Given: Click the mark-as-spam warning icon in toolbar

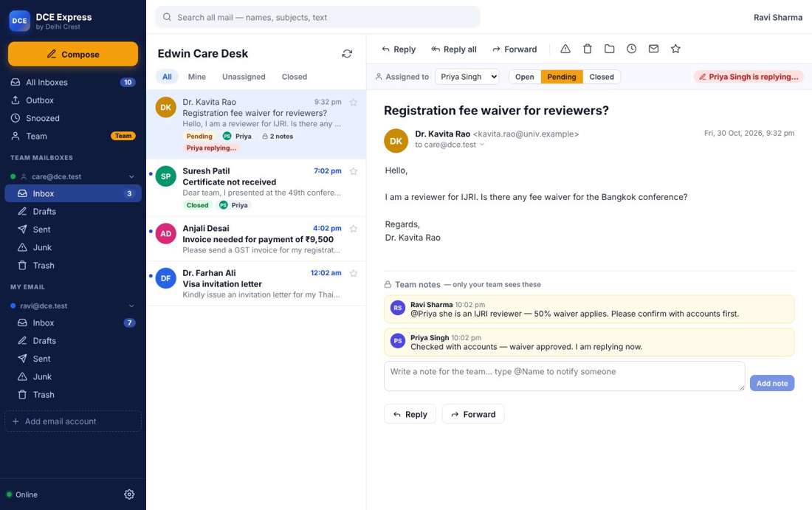Looking at the screenshot, I should tap(565, 49).
